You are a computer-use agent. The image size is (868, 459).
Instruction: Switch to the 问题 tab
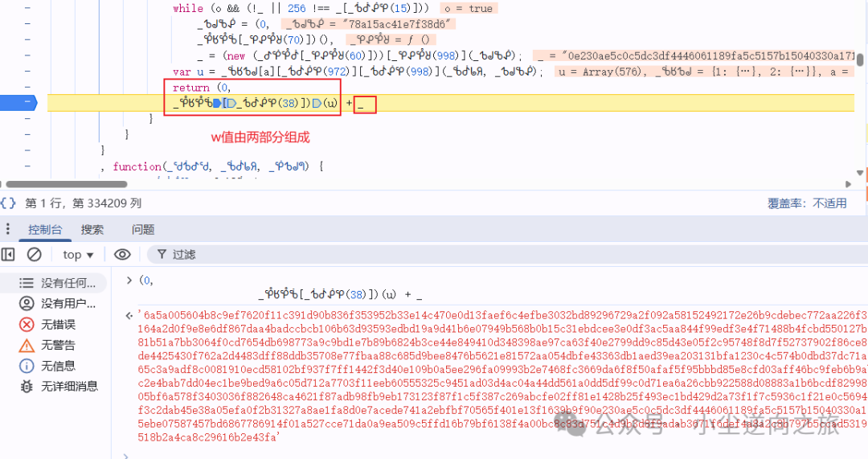143,229
